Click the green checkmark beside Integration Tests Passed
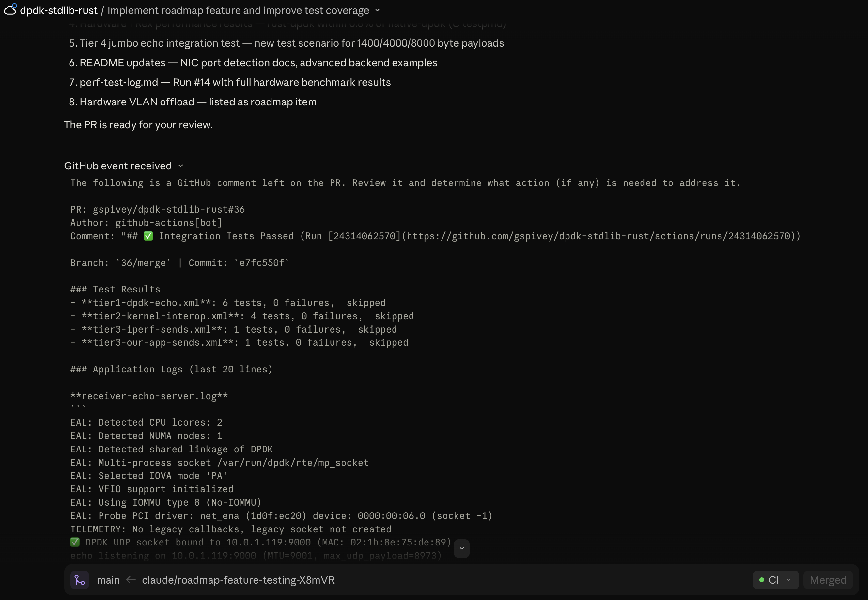This screenshot has height=600, width=868. click(149, 236)
